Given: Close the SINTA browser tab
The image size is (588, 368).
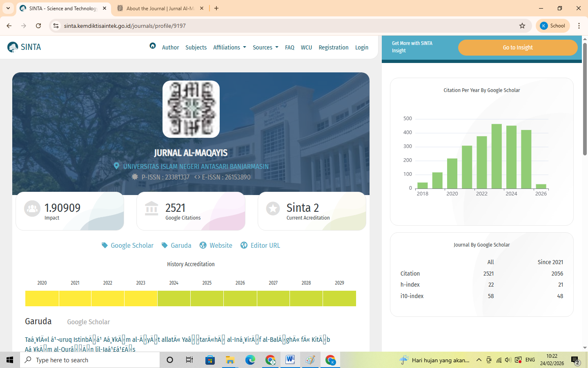Looking at the screenshot, I should coord(105,8).
